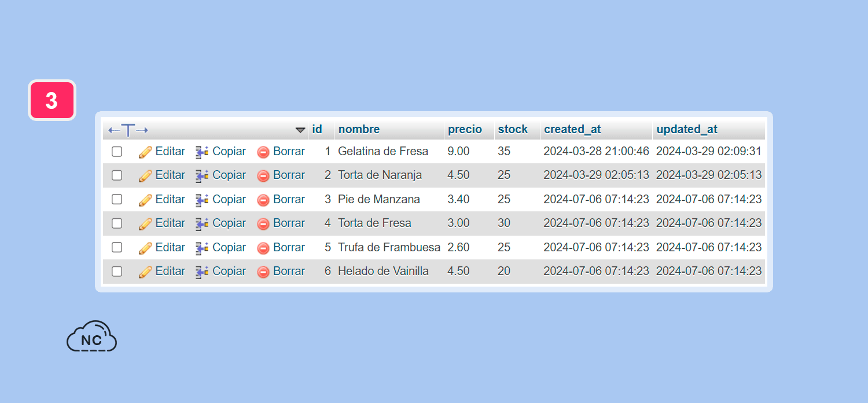The width and height of the screenshot is (868, 403).
Task: Open the options dropdown triangle beside id
Action: point(300,130)
